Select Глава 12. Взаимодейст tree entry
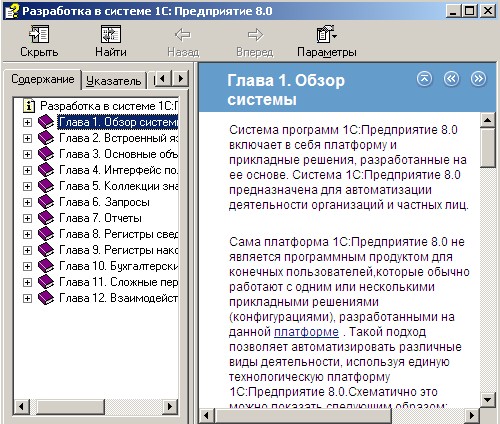The image size is (500, 424). click(119, 298)
